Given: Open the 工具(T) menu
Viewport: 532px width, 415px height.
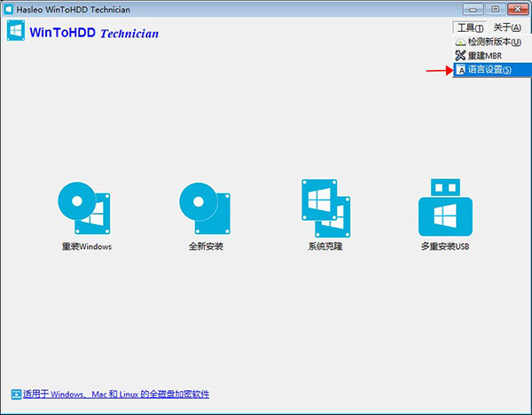Looking at the screenshot, I should (470, 27).
